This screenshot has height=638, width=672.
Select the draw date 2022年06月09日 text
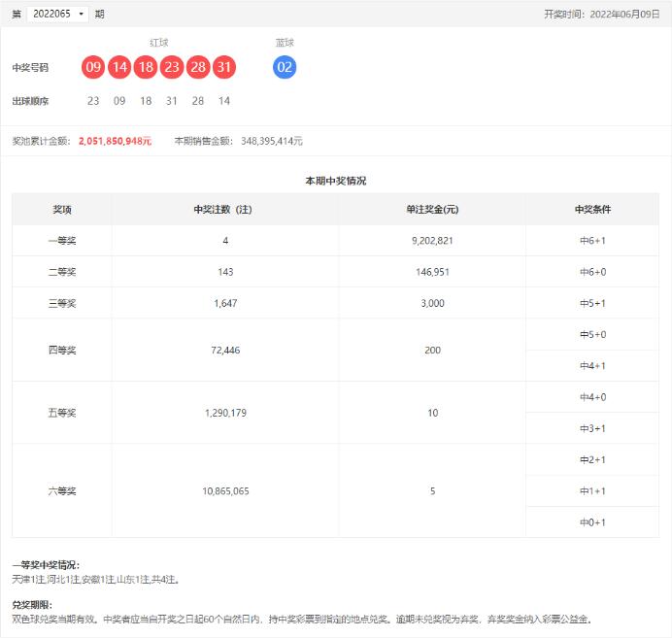624,15
